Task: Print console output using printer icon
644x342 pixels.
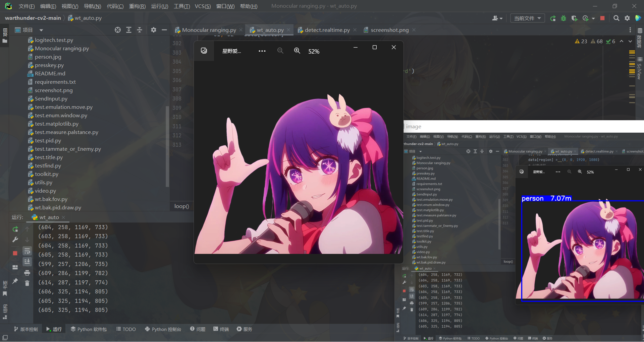Action: pyautogui.click(x=27, y=273)
